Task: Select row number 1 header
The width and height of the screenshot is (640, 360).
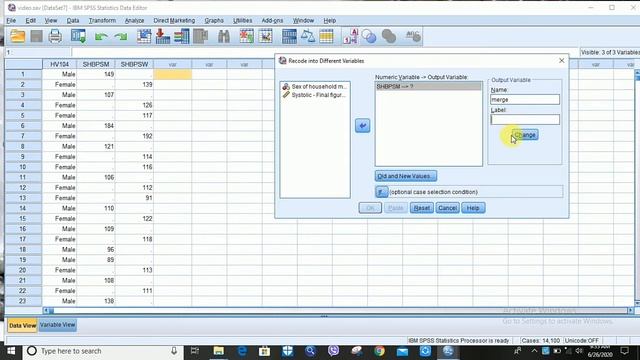Action: pyautogui.click(x=23, y=74)
